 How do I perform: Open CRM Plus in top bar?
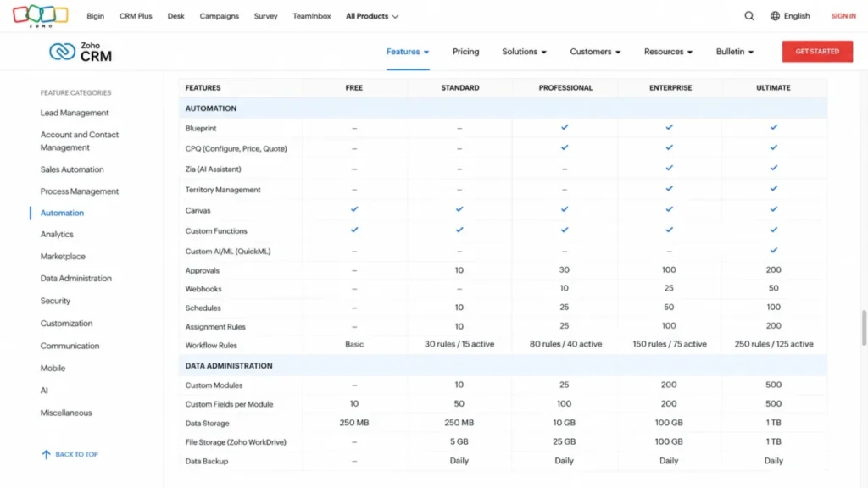click(136, 16)
